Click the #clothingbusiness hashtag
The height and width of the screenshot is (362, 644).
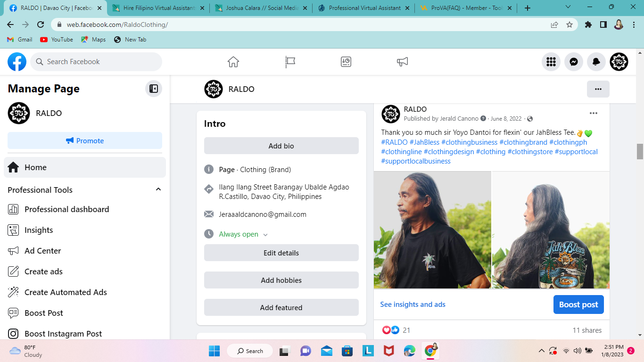click(x=469, y=142)
